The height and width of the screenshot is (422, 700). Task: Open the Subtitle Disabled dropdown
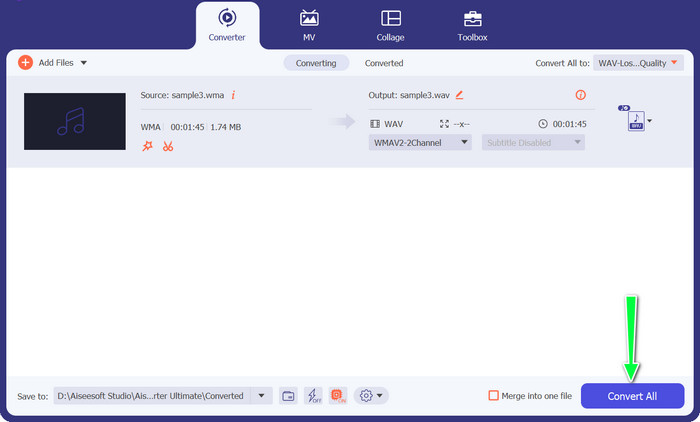click(533, 142)
